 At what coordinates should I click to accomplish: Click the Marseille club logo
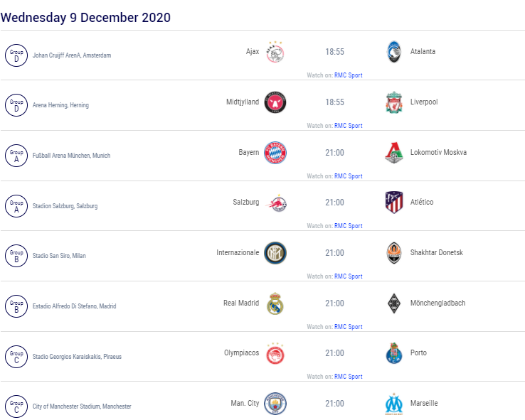pos(394,404)
